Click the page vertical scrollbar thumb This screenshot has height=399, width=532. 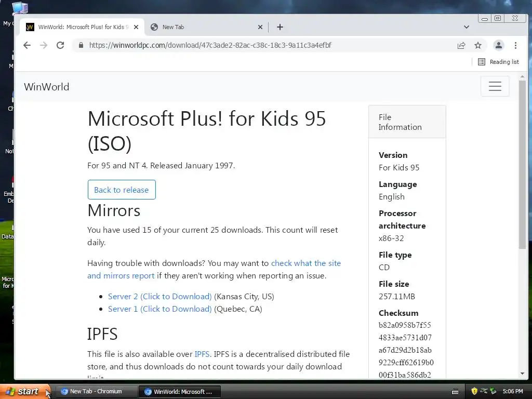point(522,165)
